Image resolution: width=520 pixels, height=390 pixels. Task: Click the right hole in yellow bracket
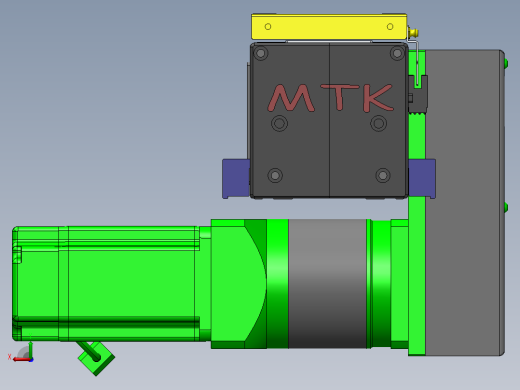click(x=390, y=27)
